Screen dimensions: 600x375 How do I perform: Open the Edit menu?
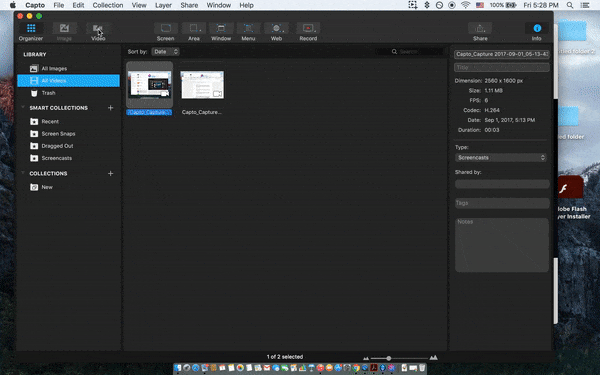pyautogui.click(x=78, y=5)
